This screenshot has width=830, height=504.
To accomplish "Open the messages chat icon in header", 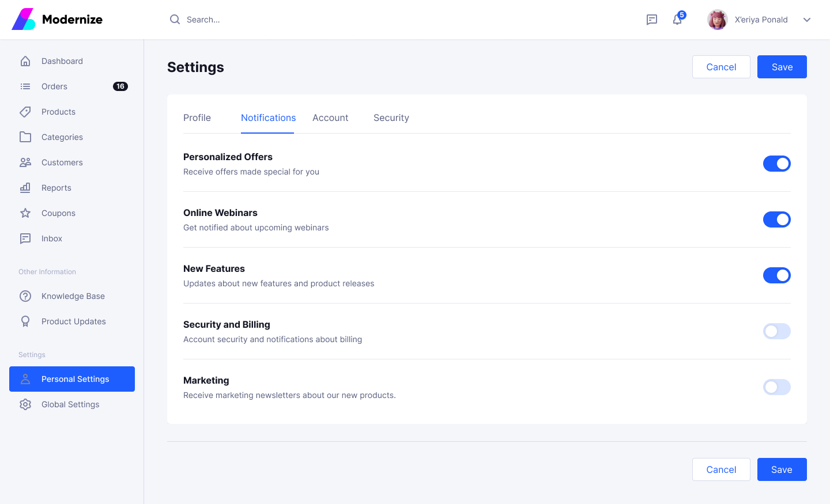I will 652,20.
